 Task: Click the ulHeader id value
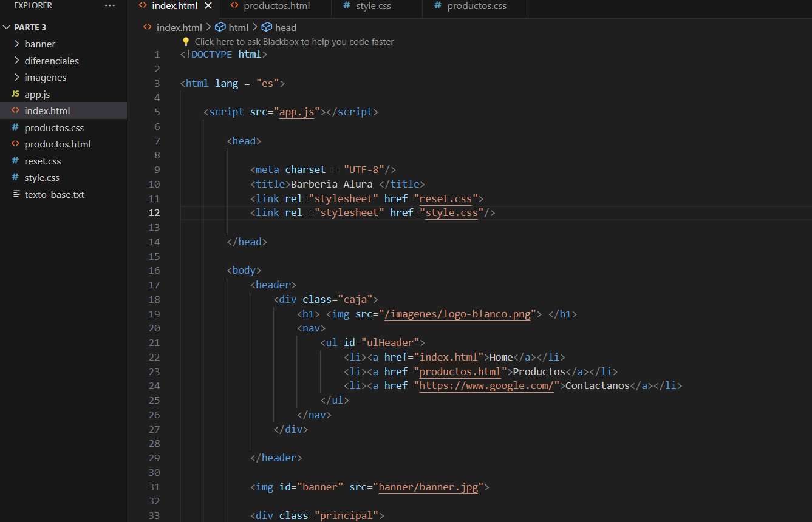pos(390,343)
